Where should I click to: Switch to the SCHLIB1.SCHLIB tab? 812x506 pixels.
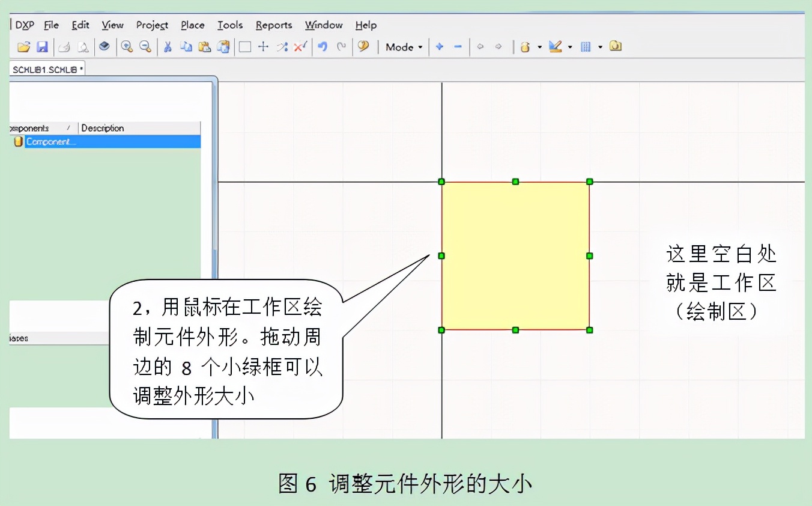coord(47,68)
